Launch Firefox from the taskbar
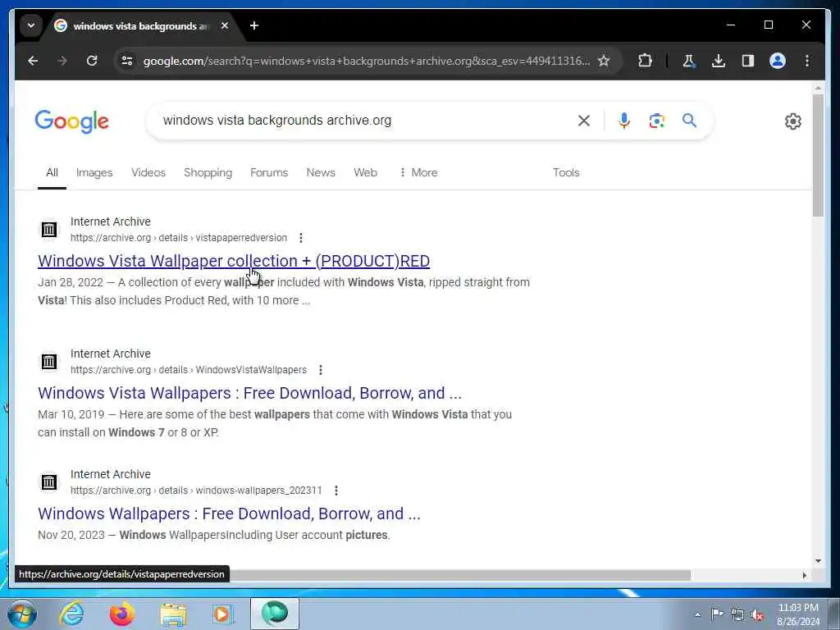 click(x=121, y=614)
